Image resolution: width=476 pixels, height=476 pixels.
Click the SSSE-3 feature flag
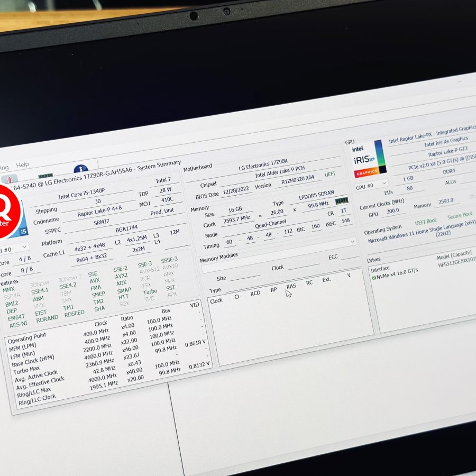click(x=169, y=260)
